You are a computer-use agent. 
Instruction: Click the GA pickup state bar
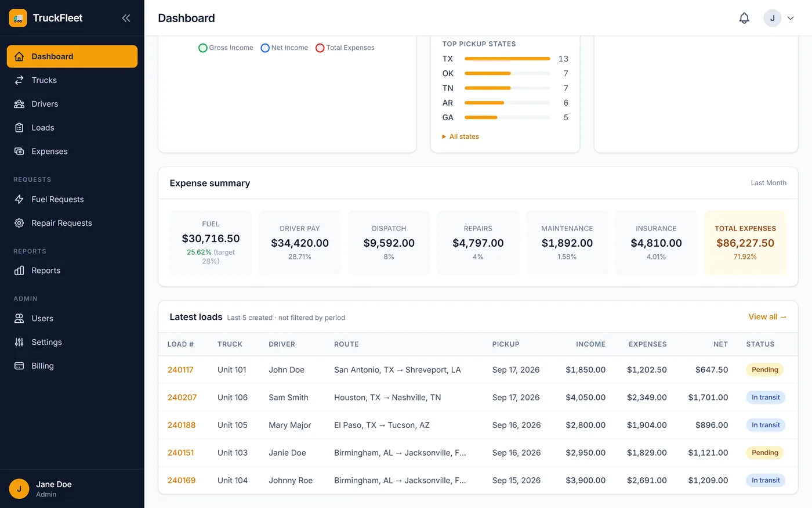click(507, 117)
